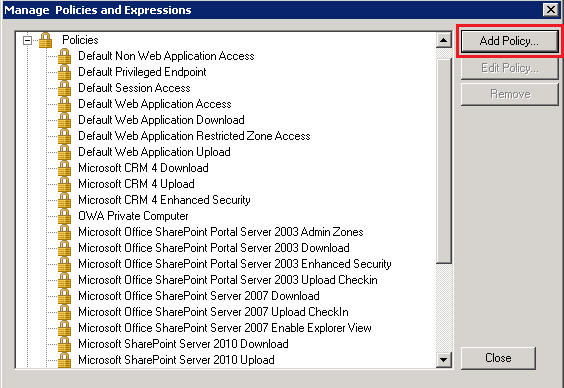Select SharePoint Portal Server 2003 Admin Zones

tap(221, 232)
